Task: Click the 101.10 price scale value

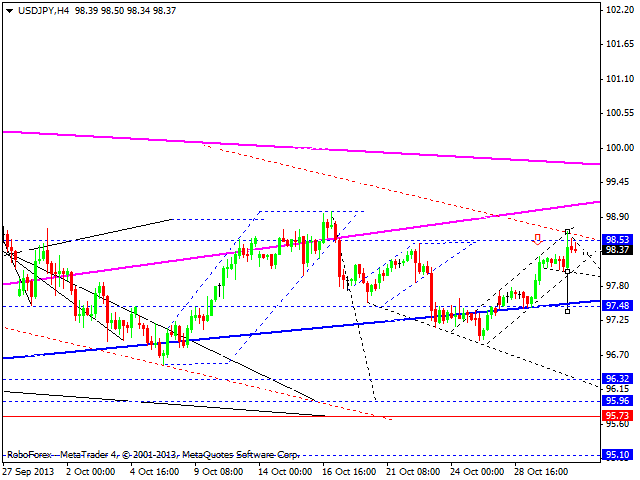Action: 620,79
